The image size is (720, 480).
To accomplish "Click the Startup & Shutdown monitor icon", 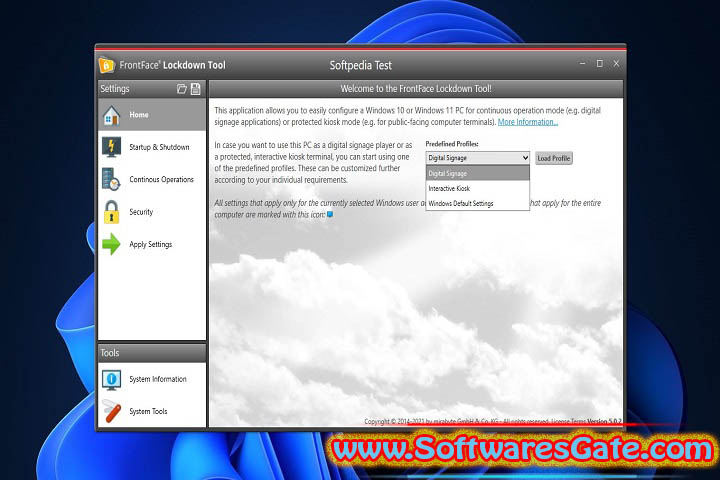I will [x=111, y=147].
